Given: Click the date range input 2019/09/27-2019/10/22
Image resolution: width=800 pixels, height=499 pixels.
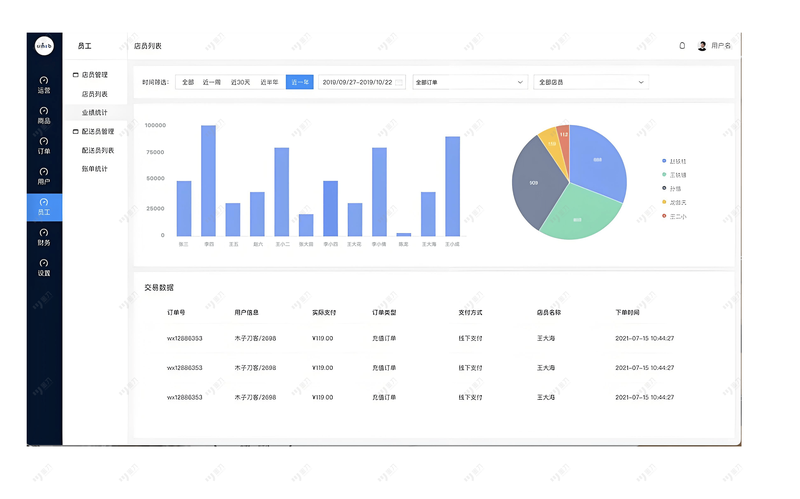Looking at the screenshot, I should pyautogui.click(x=362, y=82).
